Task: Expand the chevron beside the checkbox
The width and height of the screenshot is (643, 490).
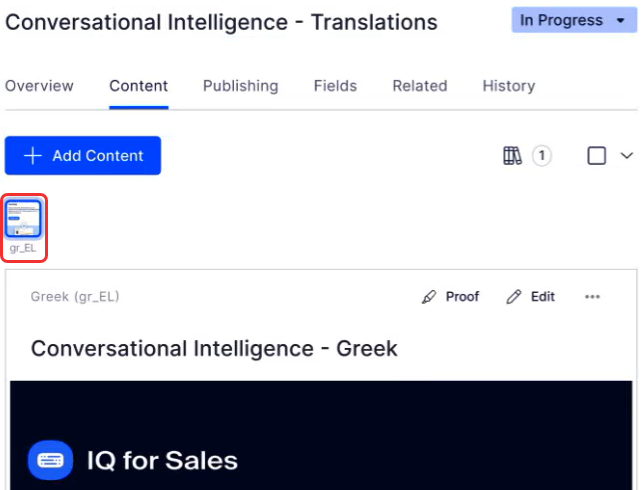Action: pyautogui.click(x=627, y=156)
